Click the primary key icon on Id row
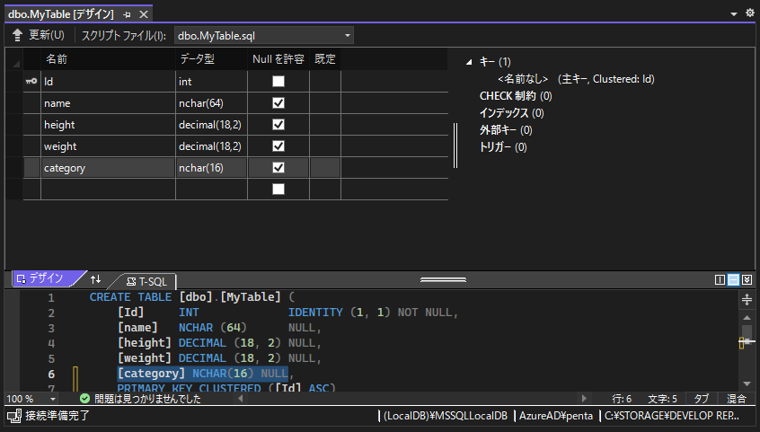 (31, 81)
